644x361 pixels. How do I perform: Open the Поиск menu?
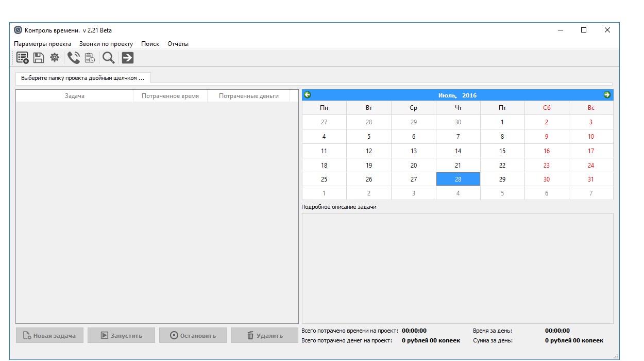click(x=150, y=44)
